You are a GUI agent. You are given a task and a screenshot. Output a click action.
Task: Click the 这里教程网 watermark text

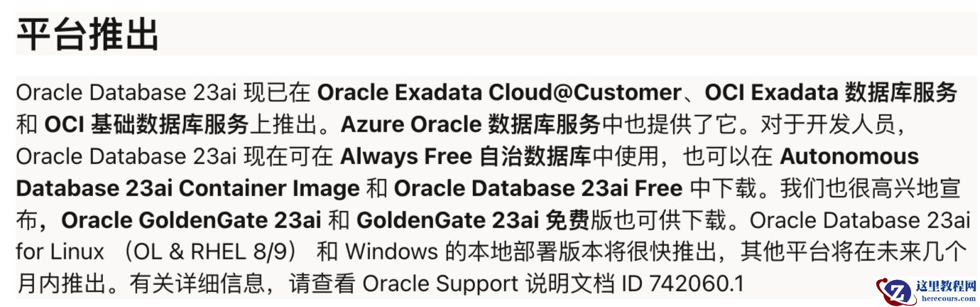click(946, 286)
